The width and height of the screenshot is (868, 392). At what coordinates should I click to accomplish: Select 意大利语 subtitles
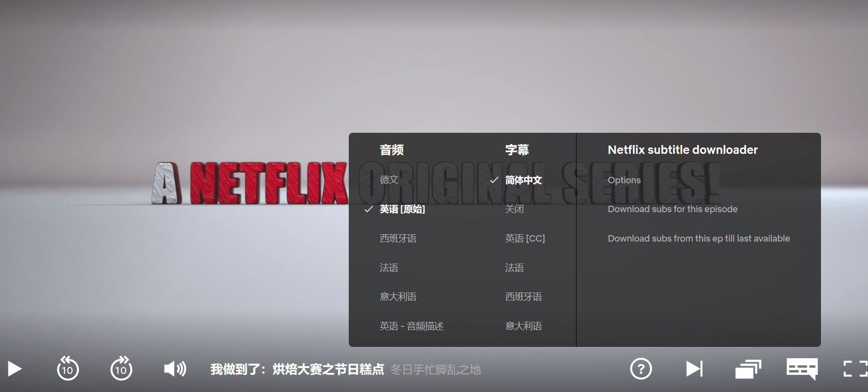(x=523, y=326)
